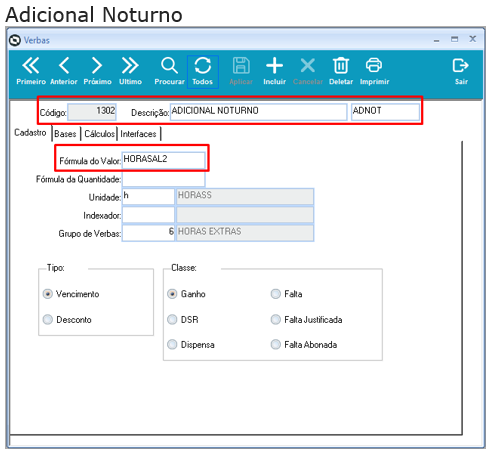Choose the Ganho class option
Image resolution: width=492 pixels, height=451 pixels.
[x=172, y=294]
